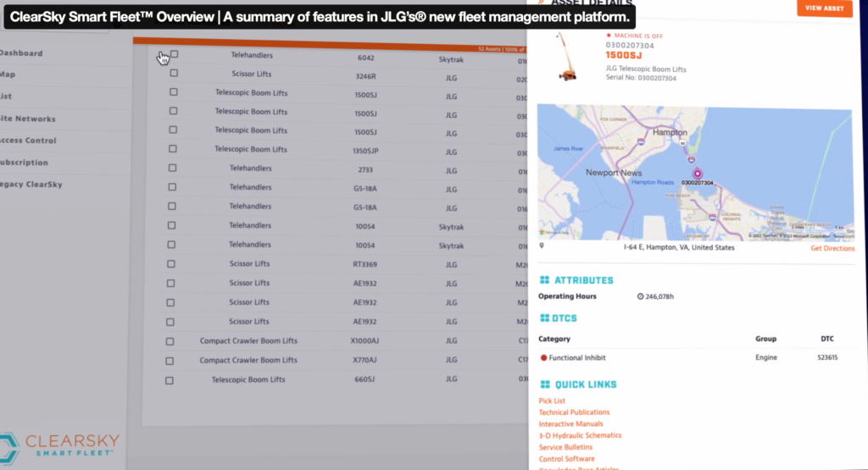Go to Site Networks in the sidebar
The width and height of the screenshot is (868, 470).
[27, 119]
